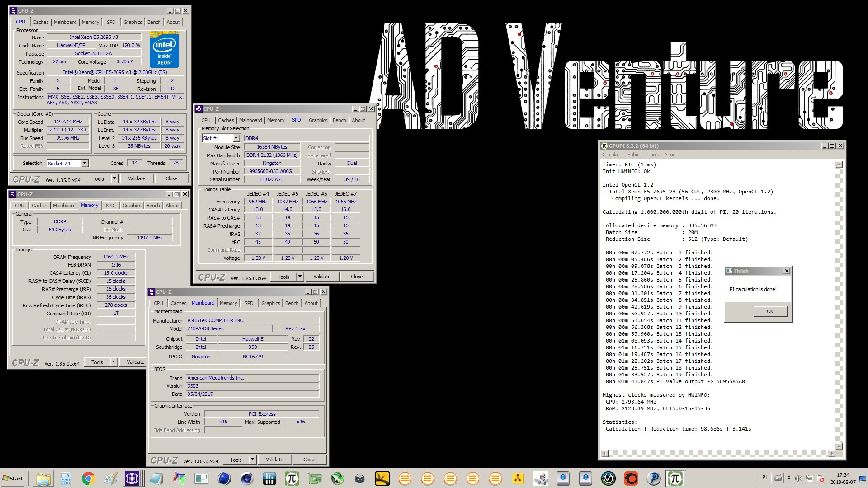868x488 pixels.
Task: Open Notepad from the taskbar
Action: [156, 478]
